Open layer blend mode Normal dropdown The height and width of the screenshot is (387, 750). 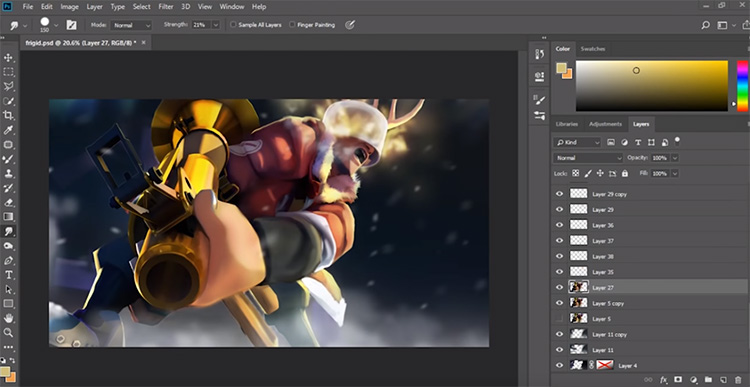coord(588,158)
